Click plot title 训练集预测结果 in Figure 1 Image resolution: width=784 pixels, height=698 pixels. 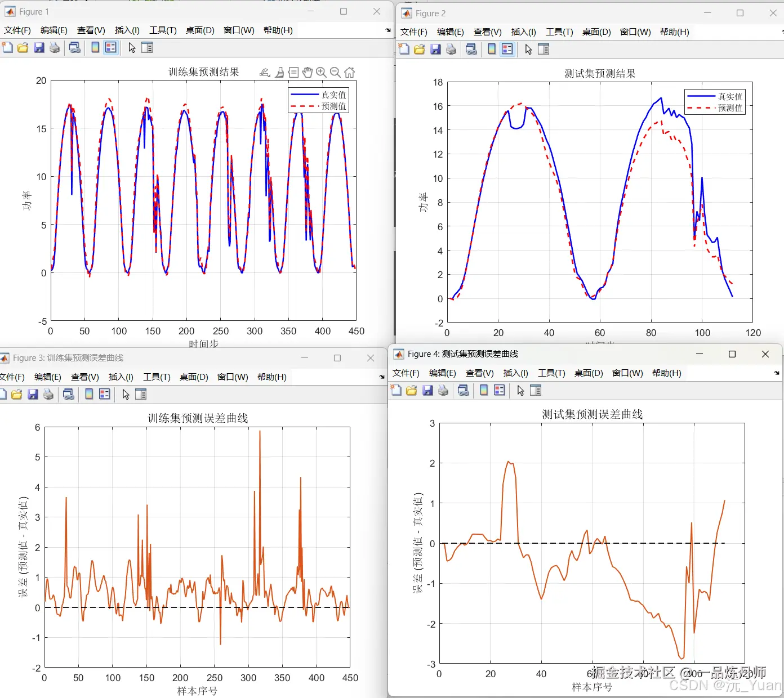pos(204,72)
